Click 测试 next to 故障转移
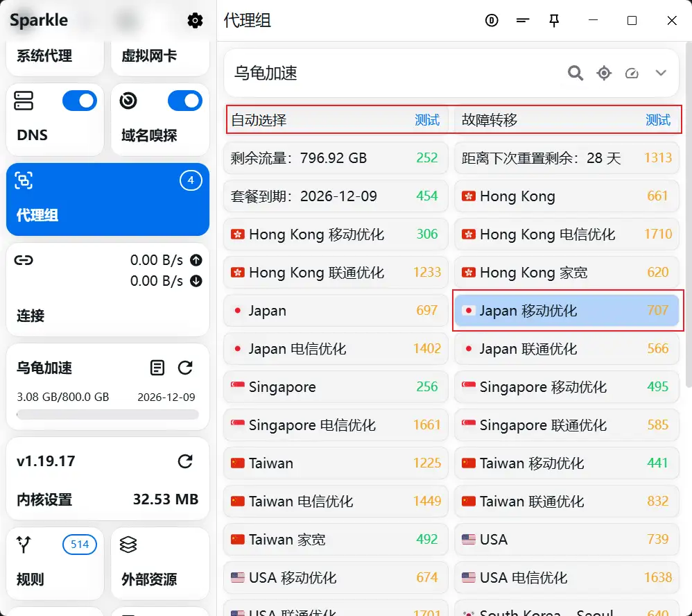This screenshot has height=616, width=692. pyautogui.click(x=658, y=120)
